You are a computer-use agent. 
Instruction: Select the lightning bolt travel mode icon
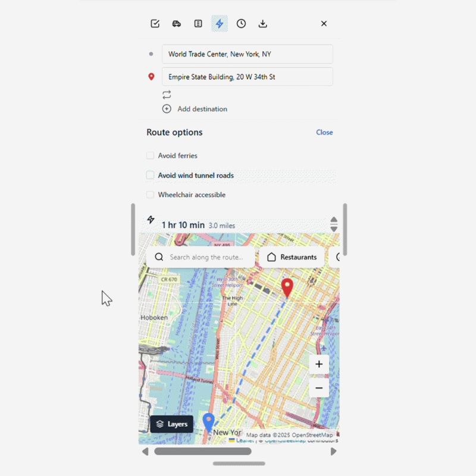click(220, 24)
